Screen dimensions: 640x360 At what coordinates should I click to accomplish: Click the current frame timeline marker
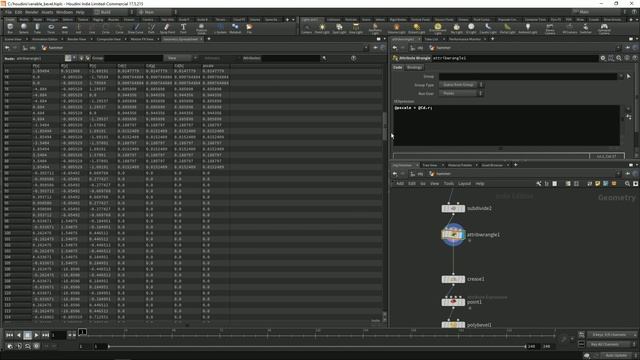pyautogui.click(x=82, y=332)
